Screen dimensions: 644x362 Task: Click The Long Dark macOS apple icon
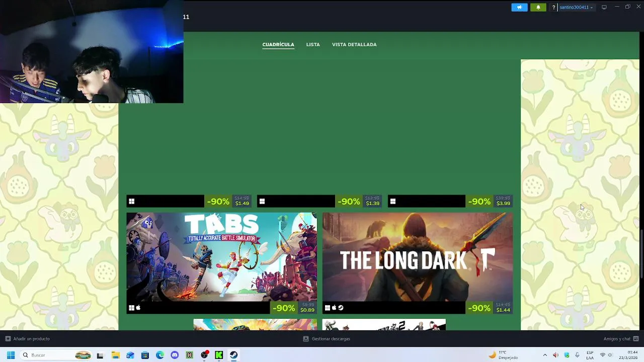coord(334,308)
